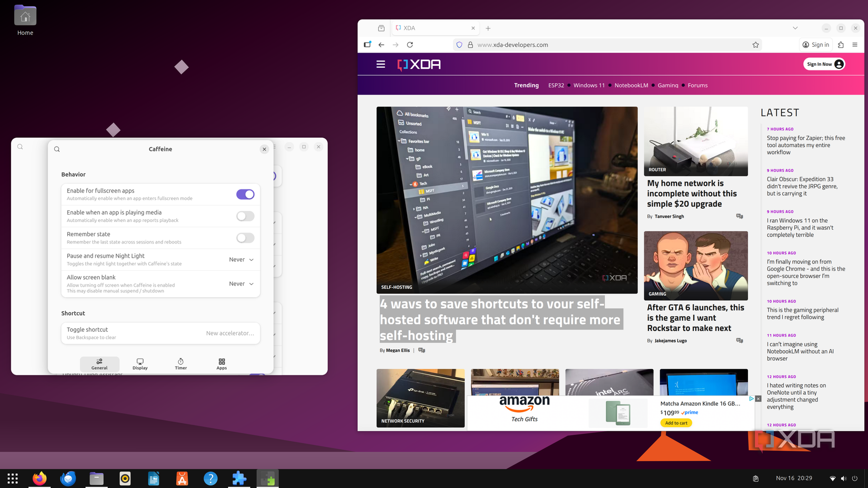Open the Timer tab in Caffeine

point(181,364)
